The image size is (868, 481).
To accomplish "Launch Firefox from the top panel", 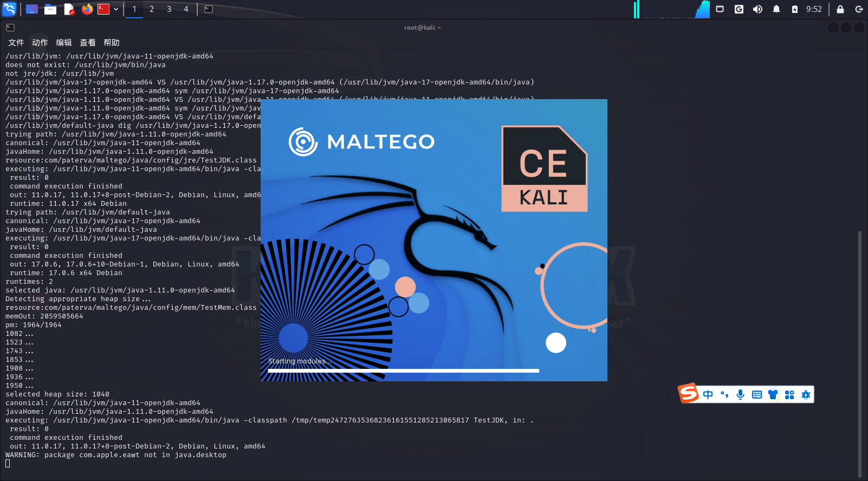I will 87,9.
